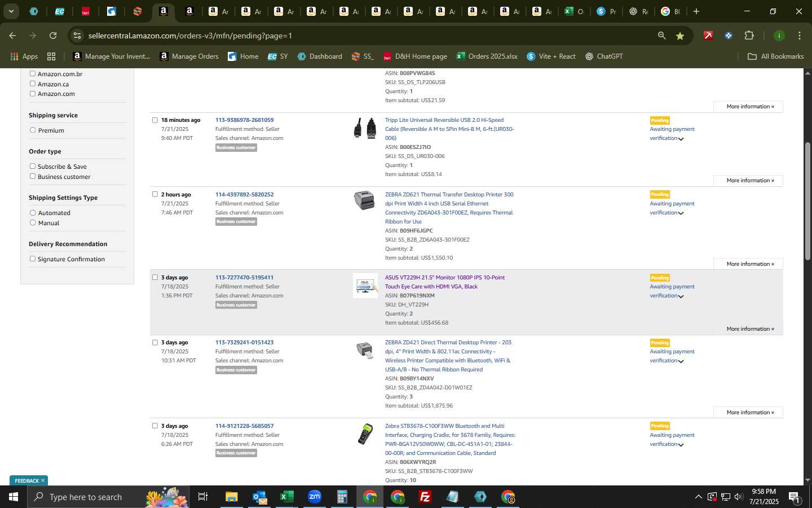Open the ChatGPT bookmark
The image size is (812, 508).
(x=604, y=56)
